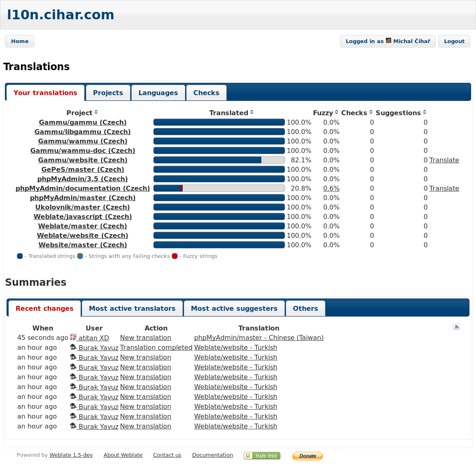Select the Your translations tab
Screen dimensions: 476x467
[45, 93]
